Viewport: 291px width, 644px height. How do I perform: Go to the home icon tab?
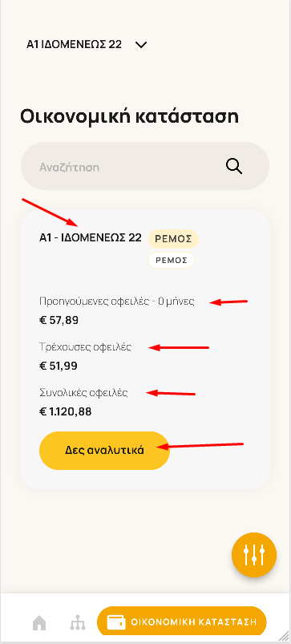(x=39, y=622)
